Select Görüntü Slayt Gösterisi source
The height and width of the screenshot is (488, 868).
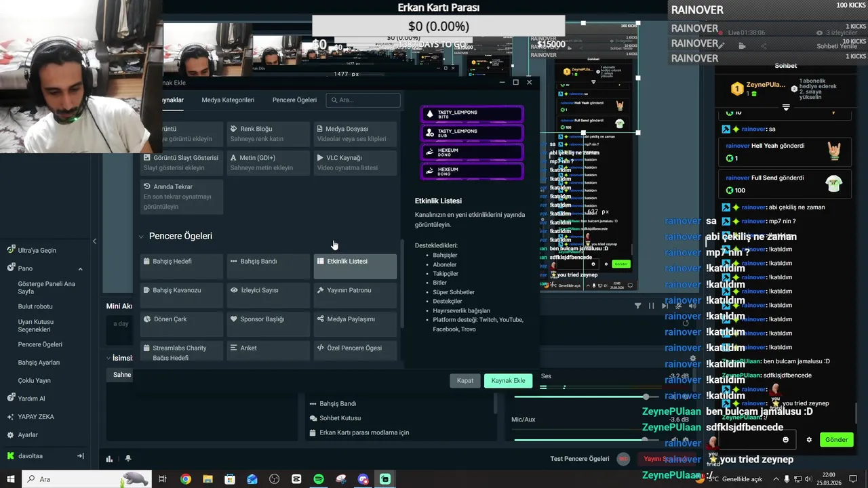tap(181, 163)
